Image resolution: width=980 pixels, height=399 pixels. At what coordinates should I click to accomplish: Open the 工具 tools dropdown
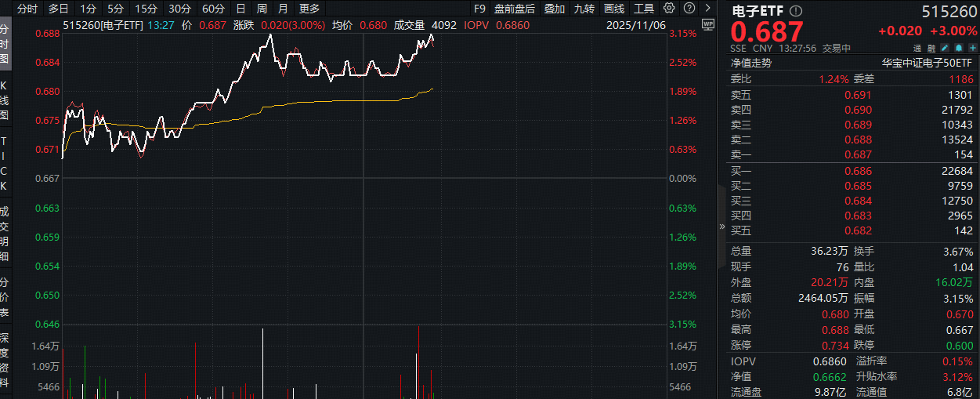[x=643, y=9]
